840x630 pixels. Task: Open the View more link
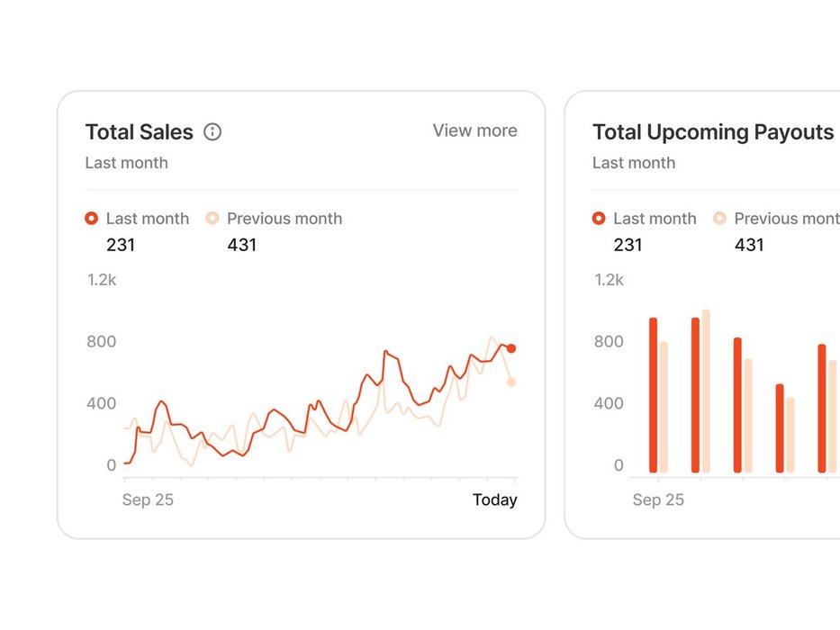pos(474,130)
